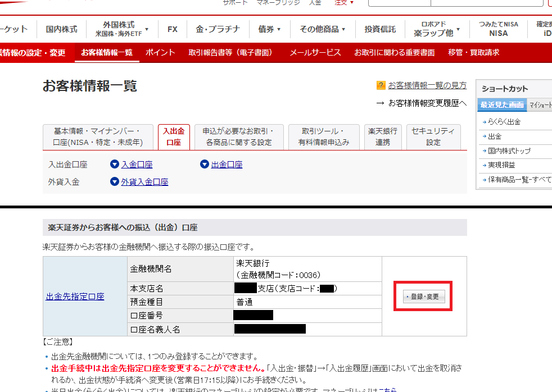
Task: Jump to 外貨入金口座 link
Action: tap(144, 181)
